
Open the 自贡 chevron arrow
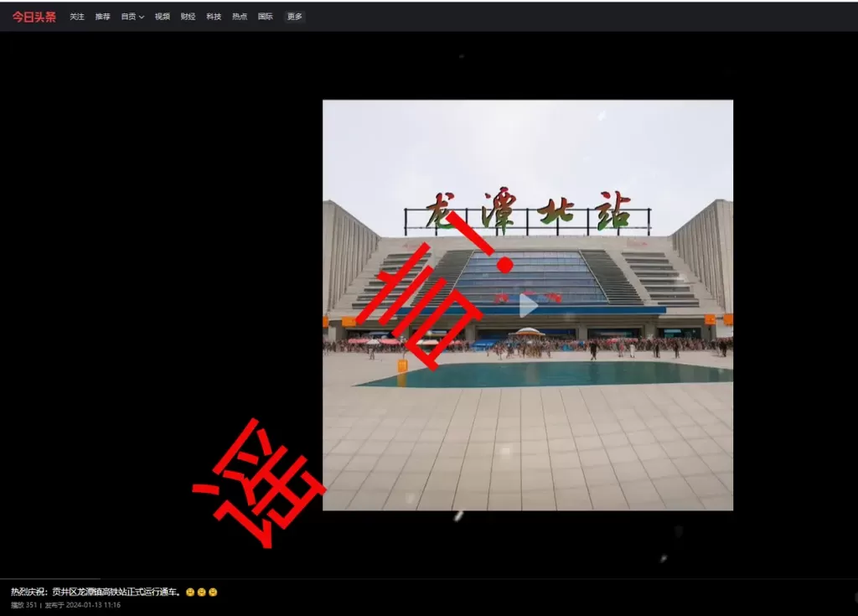click(139, 15)
